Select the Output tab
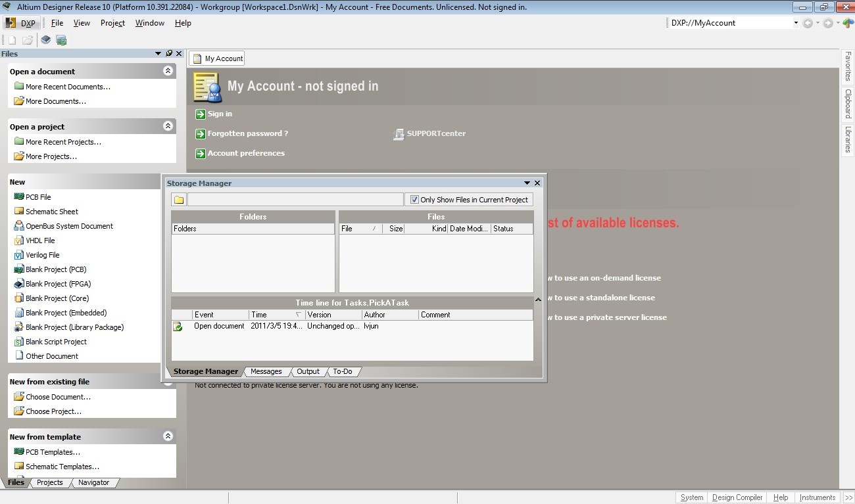 [x=308, y=371]
